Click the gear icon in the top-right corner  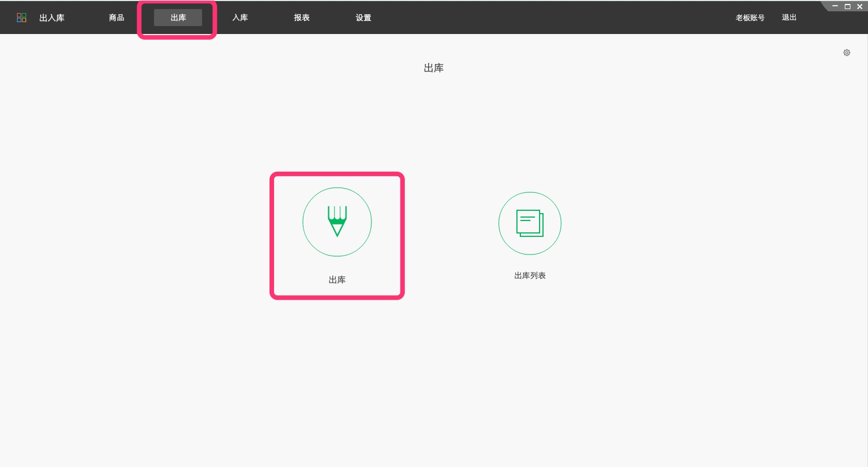click(x=846, y=52)
